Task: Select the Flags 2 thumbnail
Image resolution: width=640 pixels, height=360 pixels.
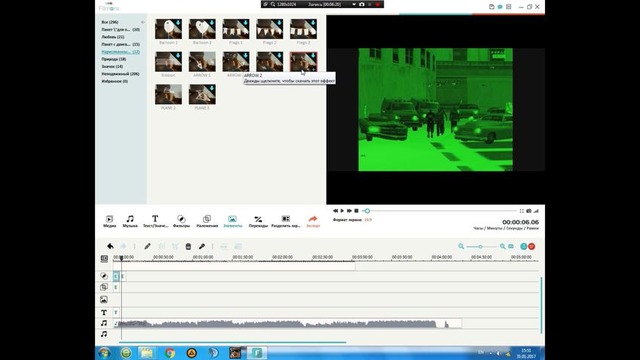Action: [270, 29]
